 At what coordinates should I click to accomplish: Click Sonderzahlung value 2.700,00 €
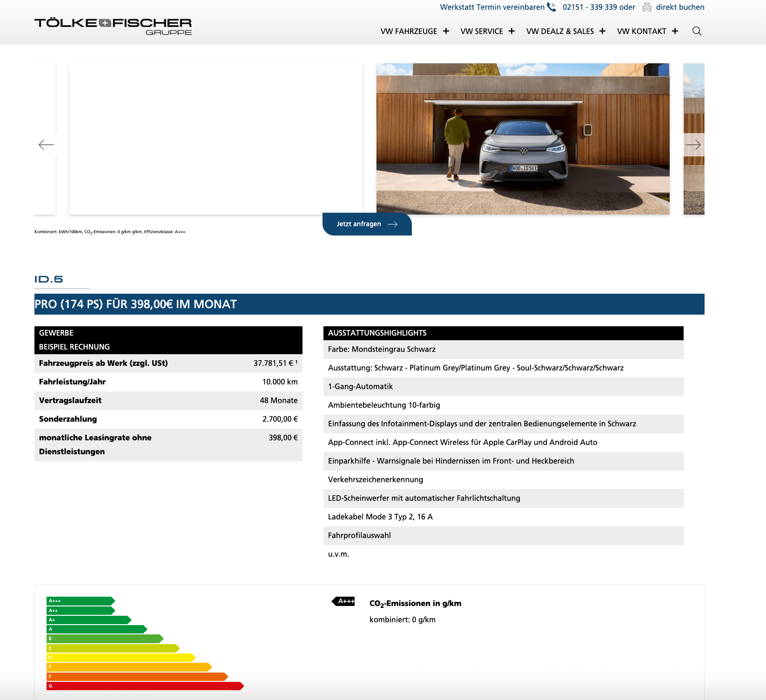click(x=280, y=419)
